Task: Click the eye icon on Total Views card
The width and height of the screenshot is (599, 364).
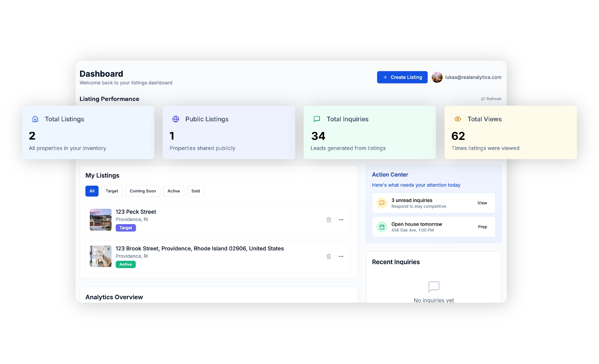Action: [458, 119]
